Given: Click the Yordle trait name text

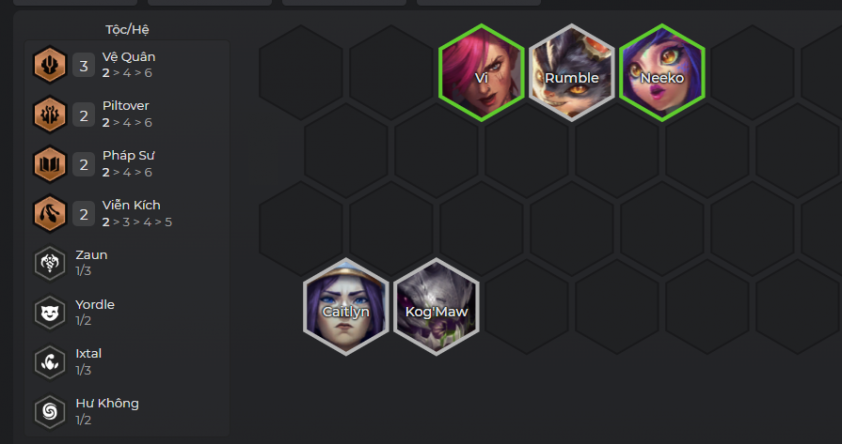Looking at the screenshot, I should click(95, 304).
